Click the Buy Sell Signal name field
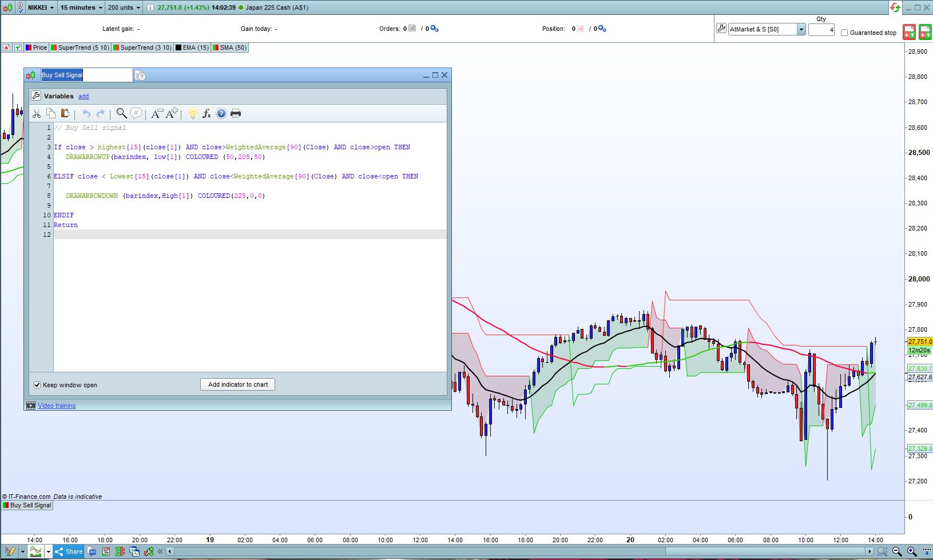 click(x=86, y=75)
